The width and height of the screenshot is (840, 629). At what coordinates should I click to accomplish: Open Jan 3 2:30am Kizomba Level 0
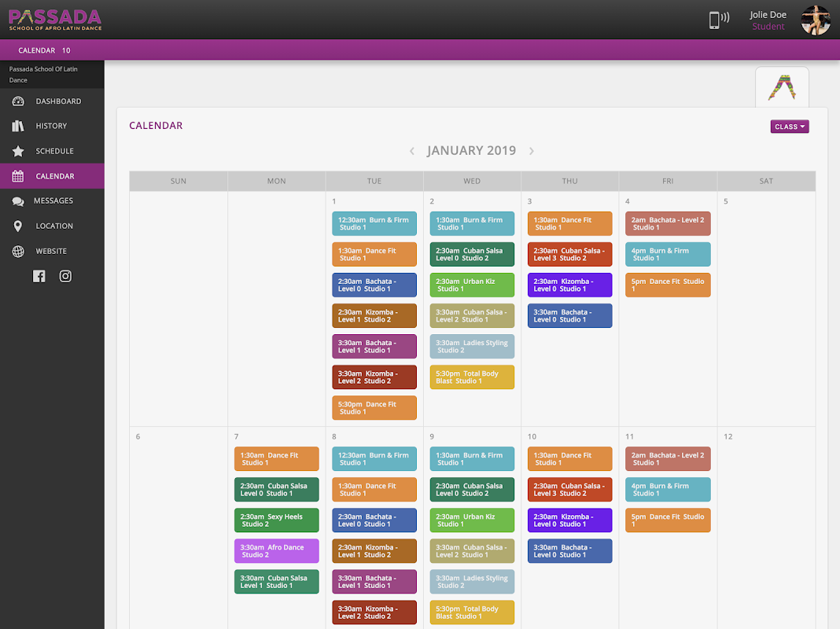pyautogui.click(x=570, y=285)
